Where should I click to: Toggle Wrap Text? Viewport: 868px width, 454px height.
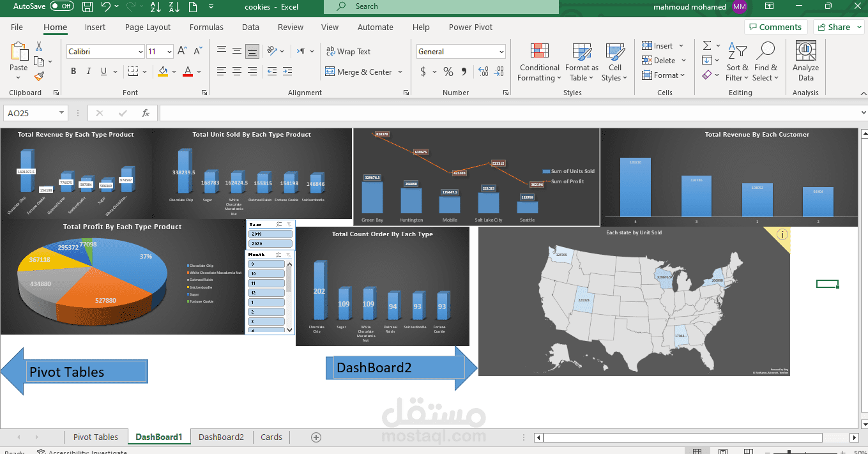pyautogui.click(x=348, y=52)
